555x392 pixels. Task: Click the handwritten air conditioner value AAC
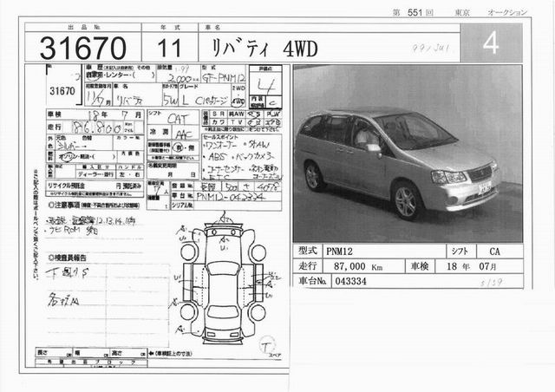(x=183, y=134)
